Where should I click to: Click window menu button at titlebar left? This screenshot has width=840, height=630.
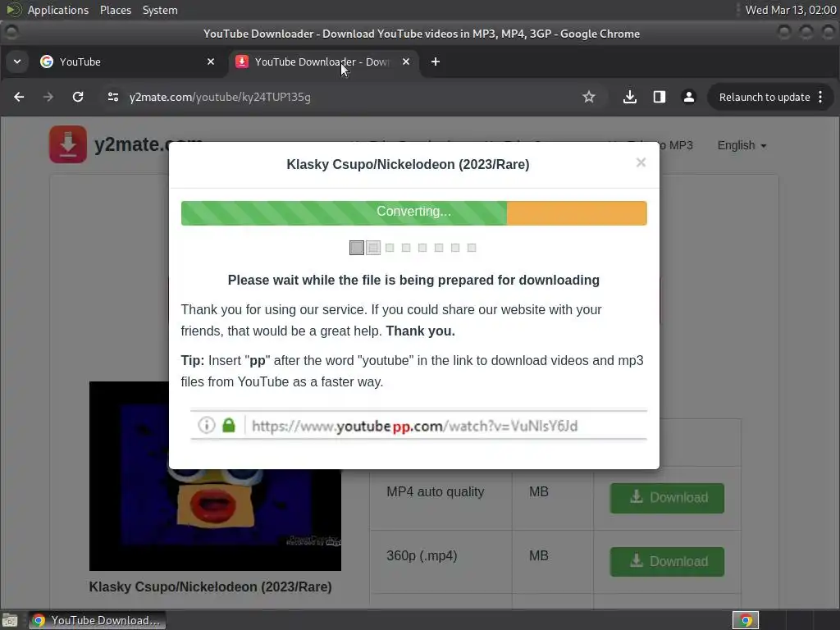click(x=11, y=33)
